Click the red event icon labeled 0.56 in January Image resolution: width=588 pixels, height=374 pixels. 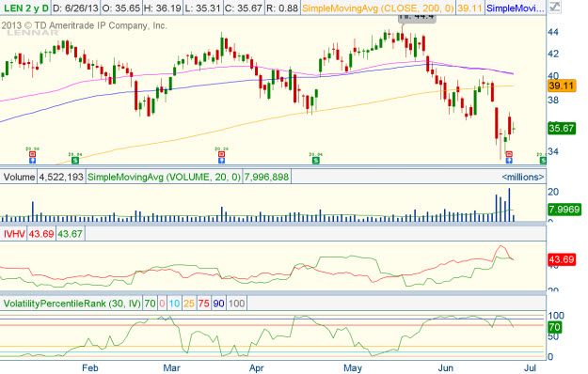[33, 154]
